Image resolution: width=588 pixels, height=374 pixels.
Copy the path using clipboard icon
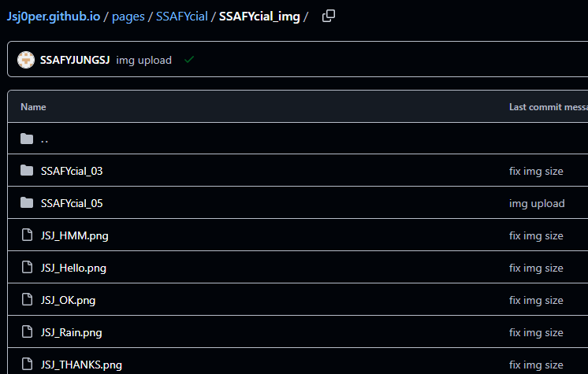329,16
